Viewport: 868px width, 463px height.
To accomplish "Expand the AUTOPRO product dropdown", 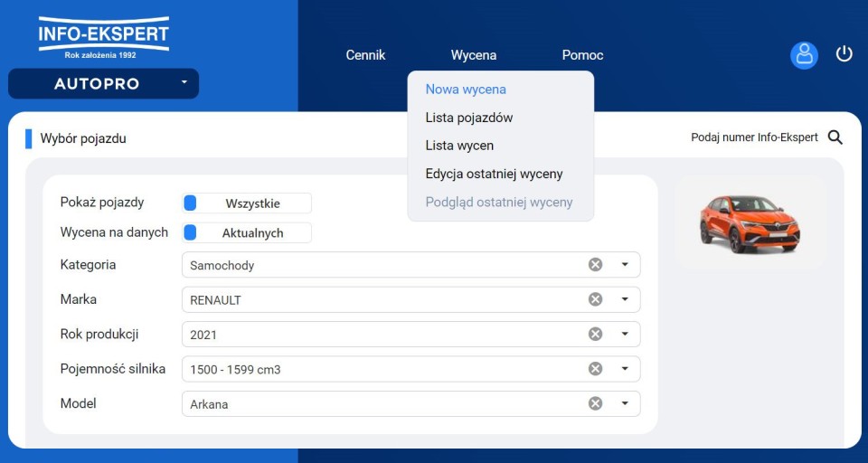I will [x=184, y=83].
